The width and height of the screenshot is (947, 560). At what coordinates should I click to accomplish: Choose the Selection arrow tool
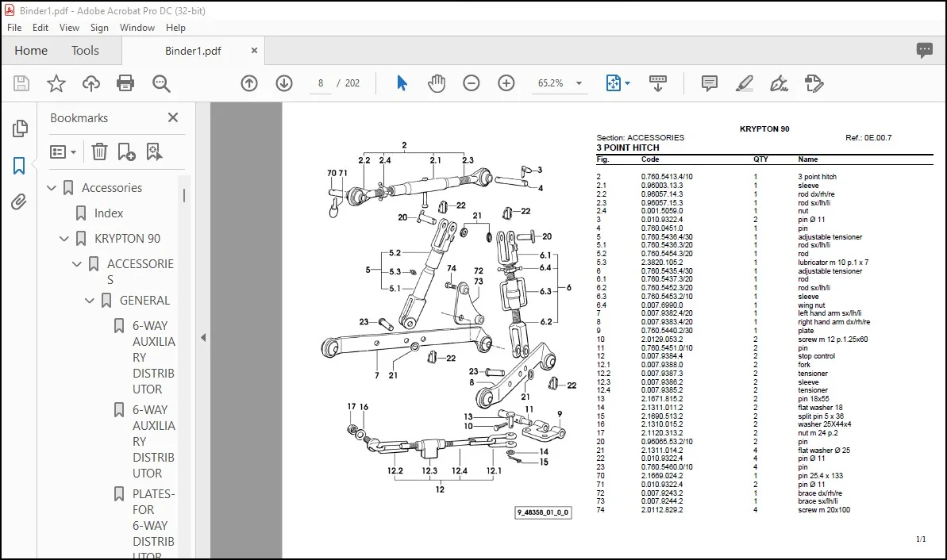(x=402, y=83)
